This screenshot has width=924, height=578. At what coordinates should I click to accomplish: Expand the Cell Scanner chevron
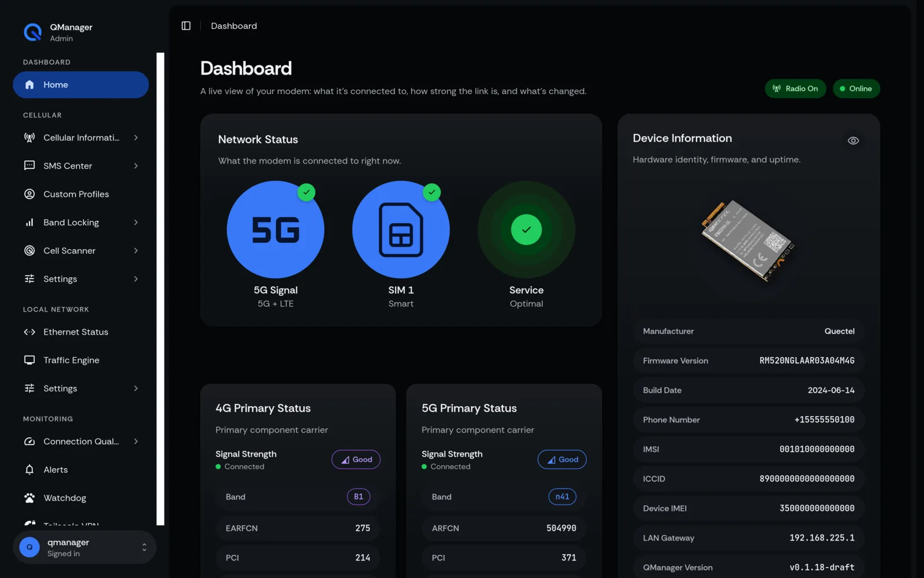136,251
